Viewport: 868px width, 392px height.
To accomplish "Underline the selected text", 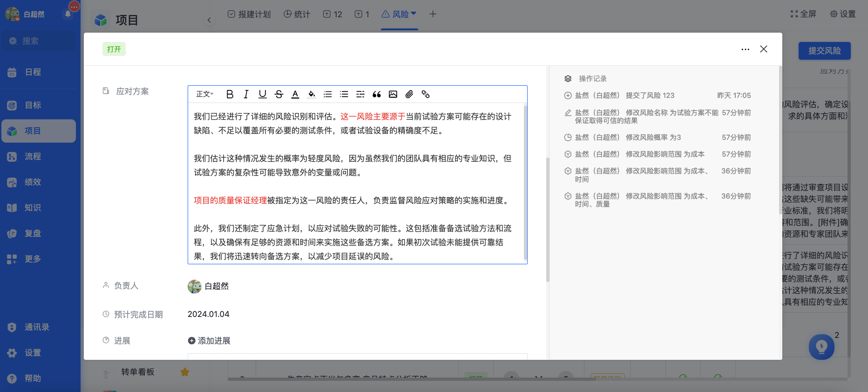I will 263,94.
